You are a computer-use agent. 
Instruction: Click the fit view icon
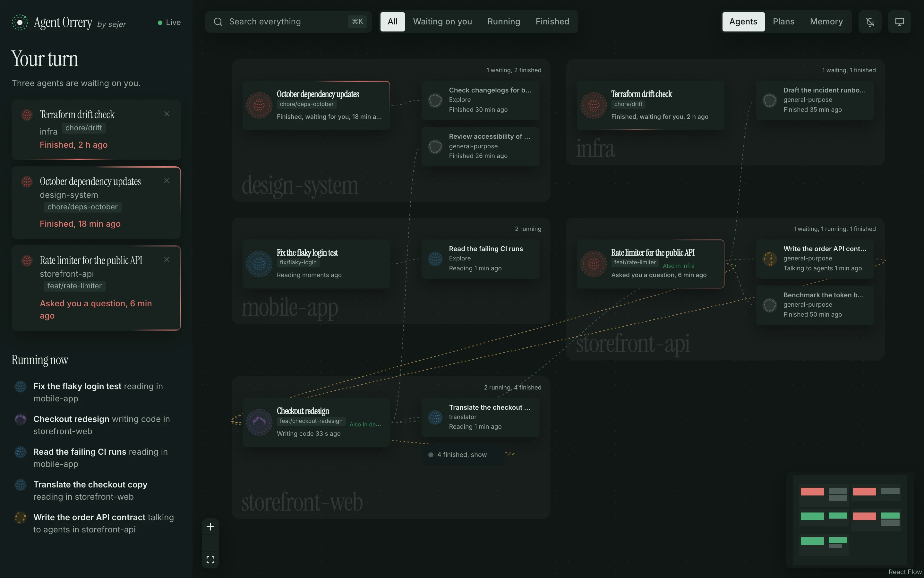coord(210,560)
